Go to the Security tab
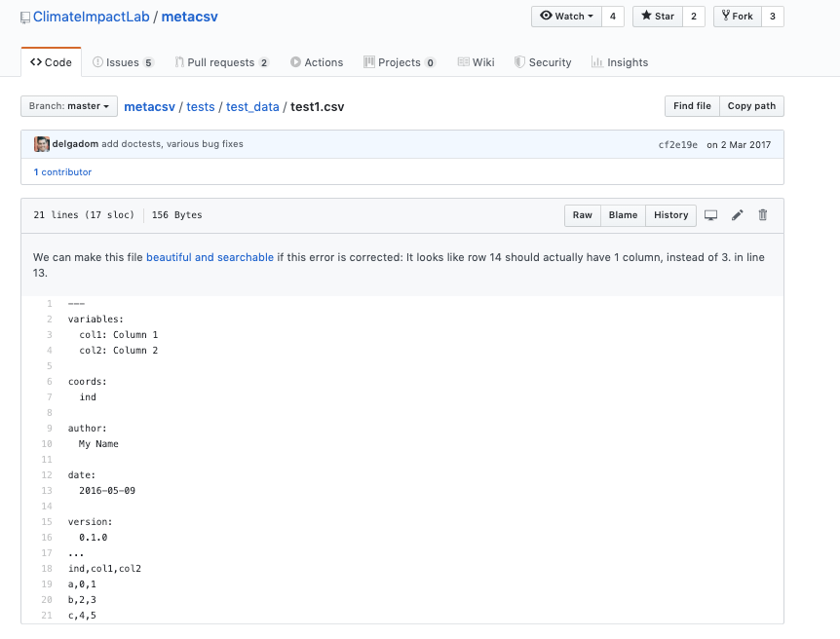 (543, 62)
